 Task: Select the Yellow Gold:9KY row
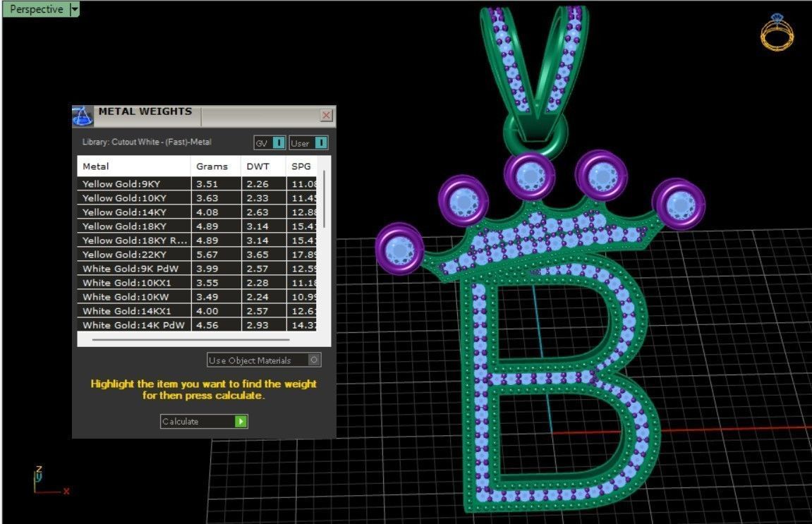197,184
